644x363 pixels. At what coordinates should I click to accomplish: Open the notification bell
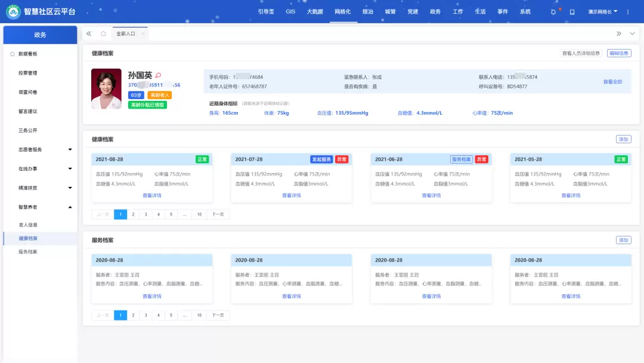553,12
